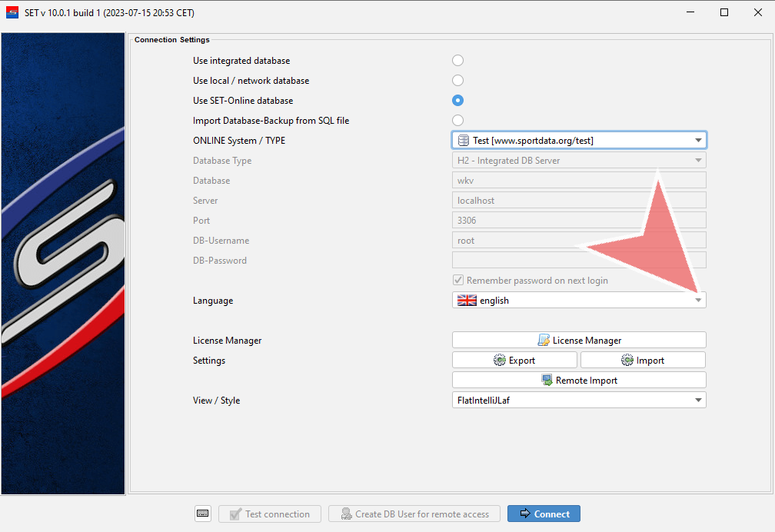The width and height of the screenshot is (775, 532).
Task: Click the virtual keyboard icon
Action: (x=202, y=514)
